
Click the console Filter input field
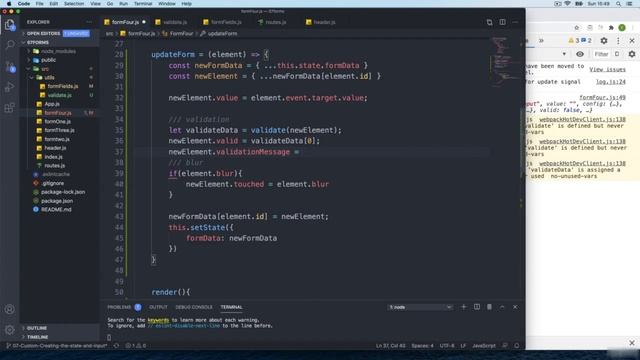(601, 54)
